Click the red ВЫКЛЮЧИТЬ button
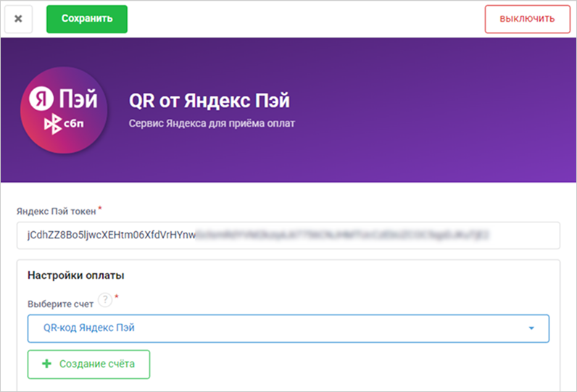Screen dimensions: 577x392 tap(528, 19)
